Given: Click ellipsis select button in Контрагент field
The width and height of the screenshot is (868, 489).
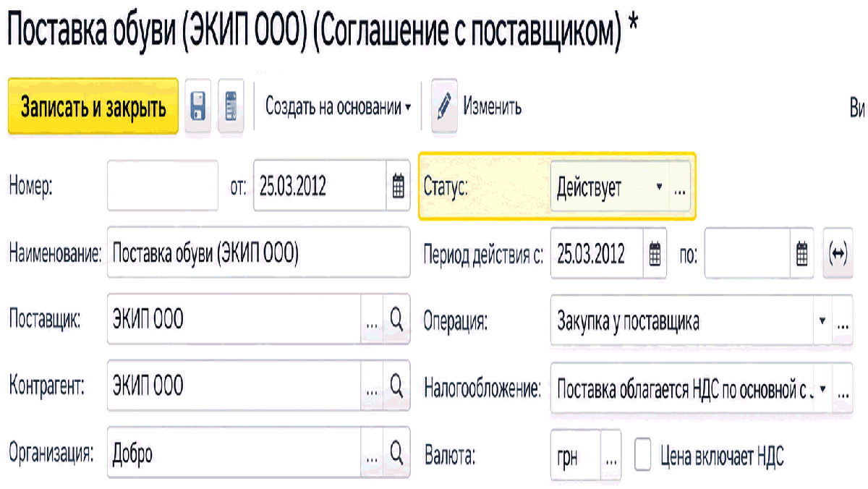Looking at the screenshot, I should tap(372, 385).
